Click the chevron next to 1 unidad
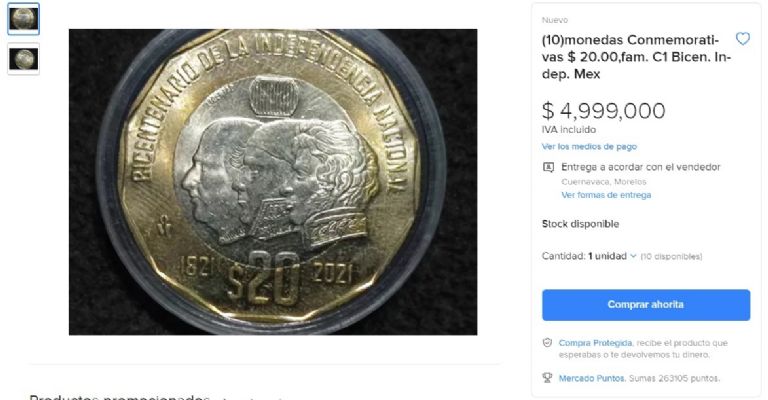The width and height of the screenshot is (768, 400). [633, 256]
